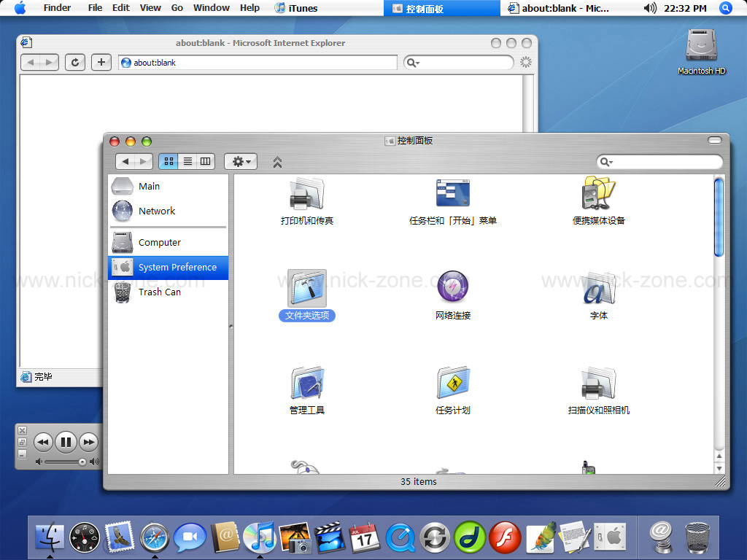Launch Safari compass icon in the dock

coord(155,537)
